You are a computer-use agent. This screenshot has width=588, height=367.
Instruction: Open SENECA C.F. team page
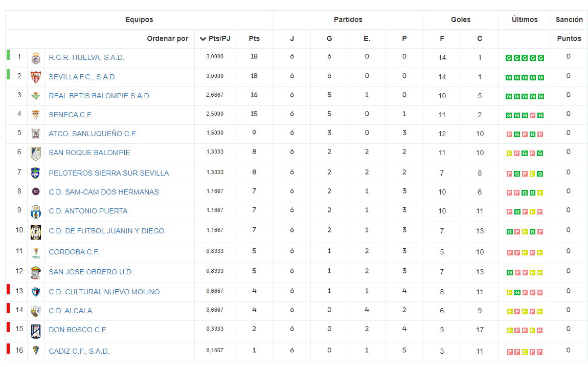[x=71, y=115]
